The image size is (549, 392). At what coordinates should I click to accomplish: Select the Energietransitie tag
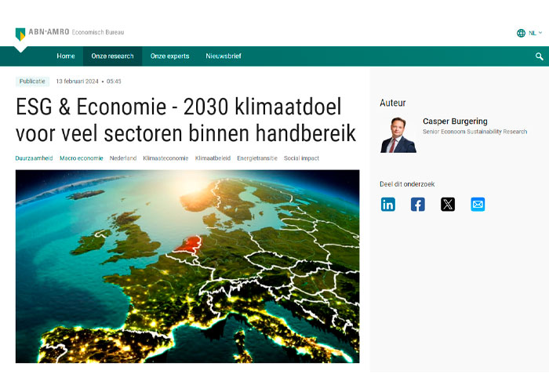coord(257,158)
